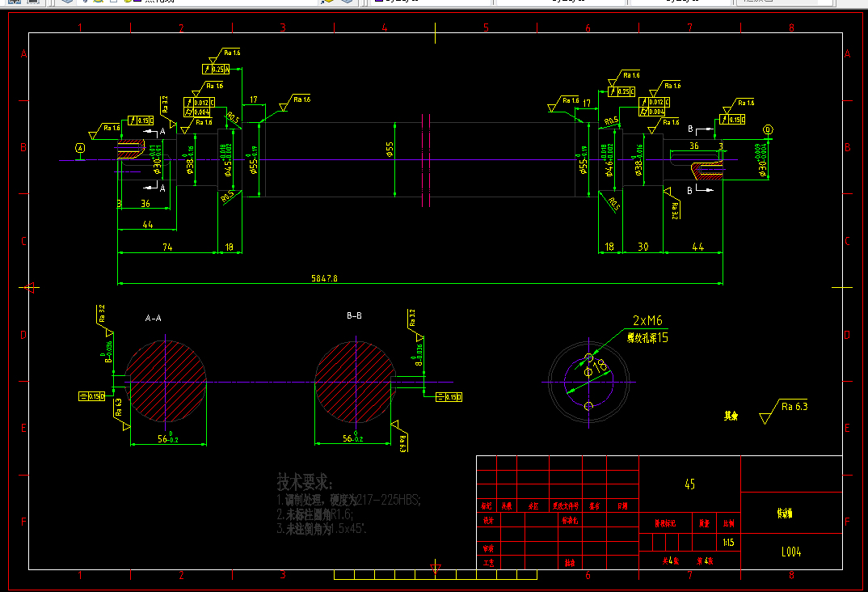Click the red centering triangle on bottom border

[436, 569]
